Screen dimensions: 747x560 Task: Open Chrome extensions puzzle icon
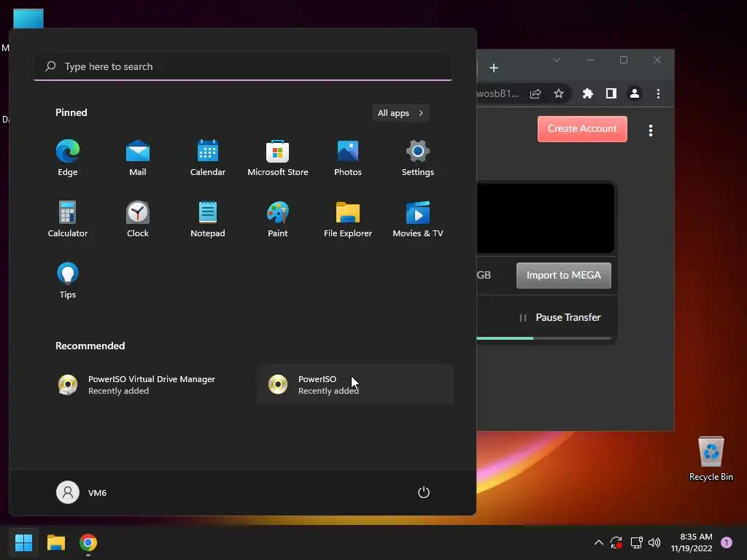pyautogui.click(x=588, y=94)
